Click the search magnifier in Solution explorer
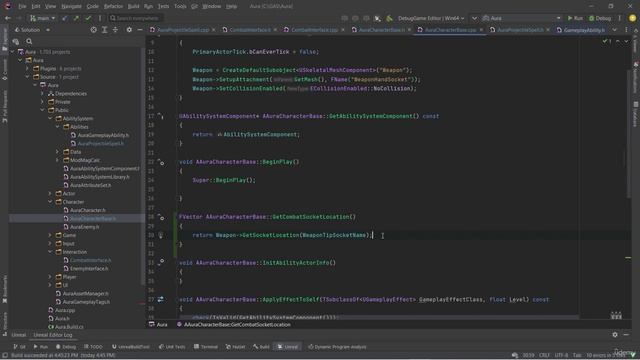 pyautogui.click(x=29, y=41)
